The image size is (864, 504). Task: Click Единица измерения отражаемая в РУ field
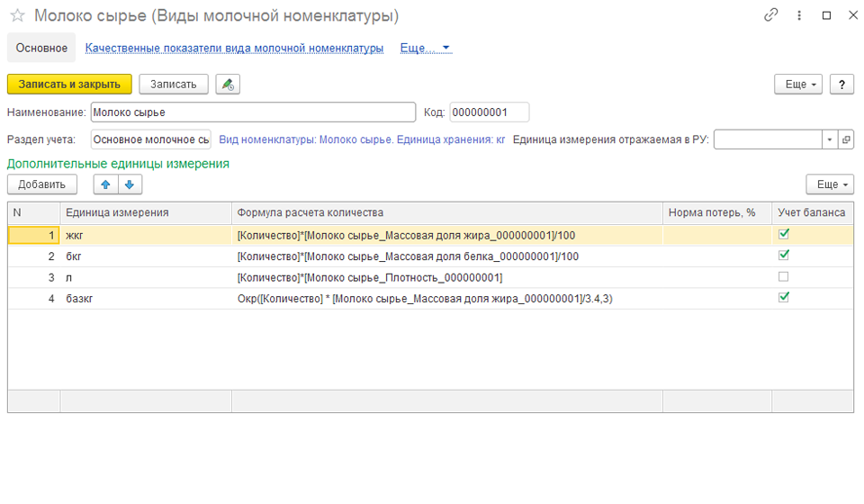click(x=768, y=139)
